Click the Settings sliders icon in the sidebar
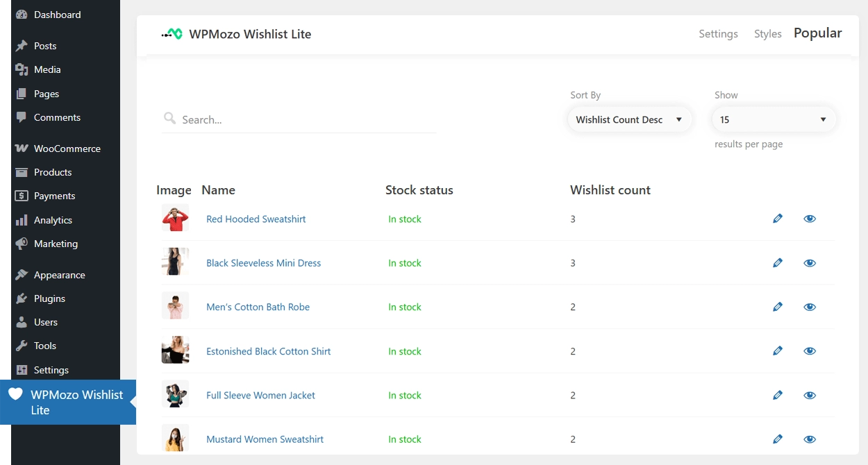Image resolution: width=868 pixels, height=465 pixels. pos(22,370)
